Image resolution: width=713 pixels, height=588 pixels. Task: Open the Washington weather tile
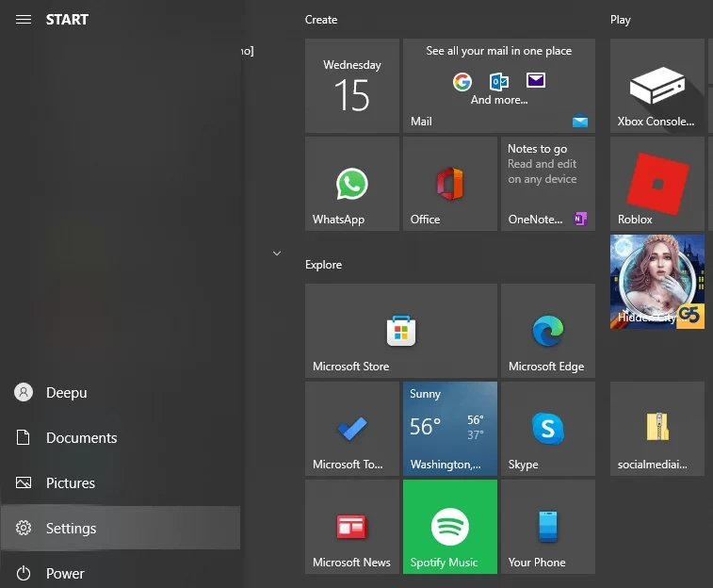click(x=450, y=429)
